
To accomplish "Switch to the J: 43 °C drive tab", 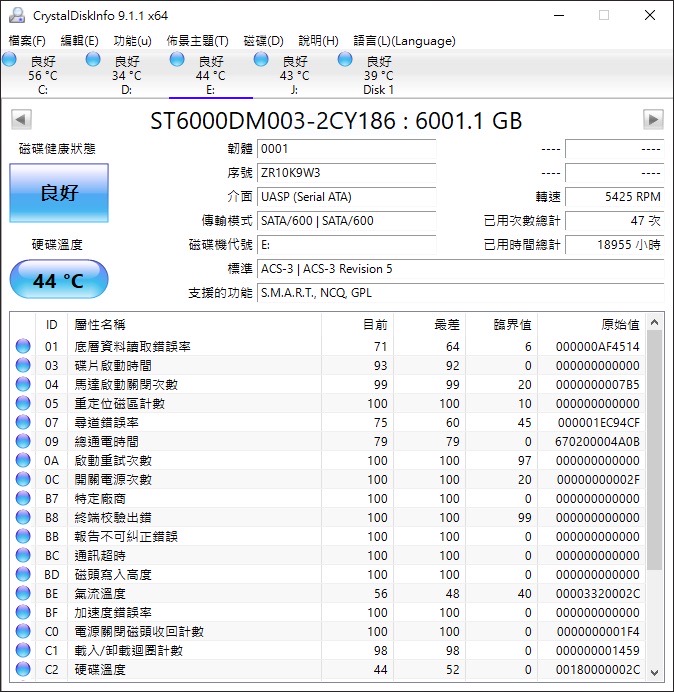I will [x=294, y=75].
